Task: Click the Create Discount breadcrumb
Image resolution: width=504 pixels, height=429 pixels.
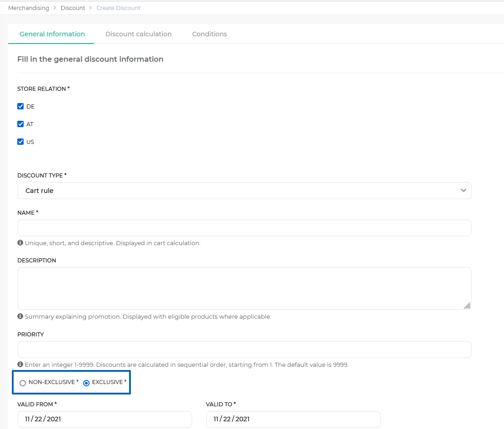Action: (x=118, y=8)
